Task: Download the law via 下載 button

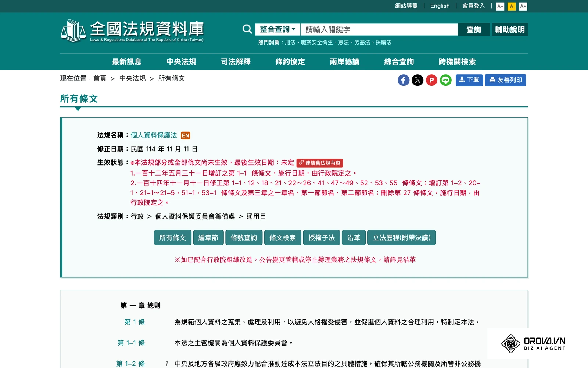Action: point(469,80)
